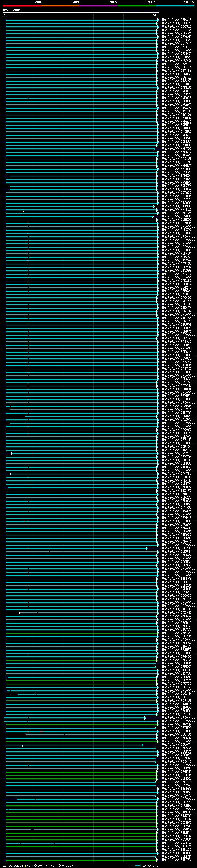Viewport: 197px width, 868px height.
Task: Click hit label UniRef100_A8K4W0
Action: (176, 254)
